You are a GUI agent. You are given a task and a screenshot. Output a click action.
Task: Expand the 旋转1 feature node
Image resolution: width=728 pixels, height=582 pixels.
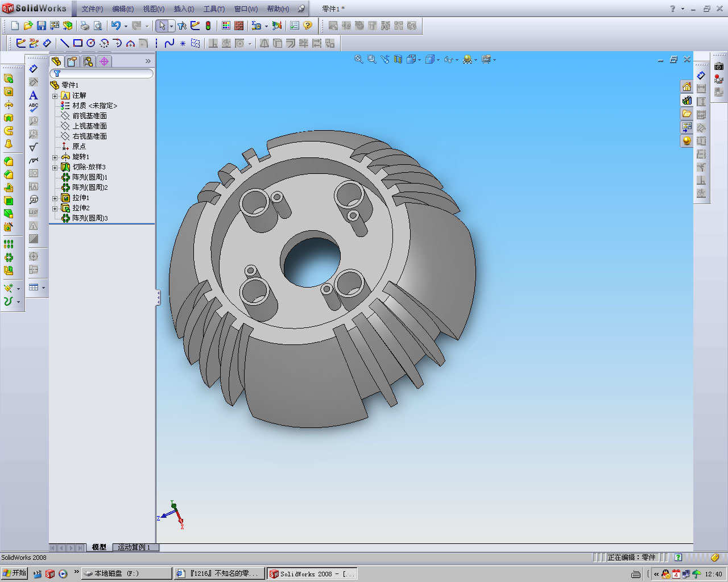tap(55, 157)
